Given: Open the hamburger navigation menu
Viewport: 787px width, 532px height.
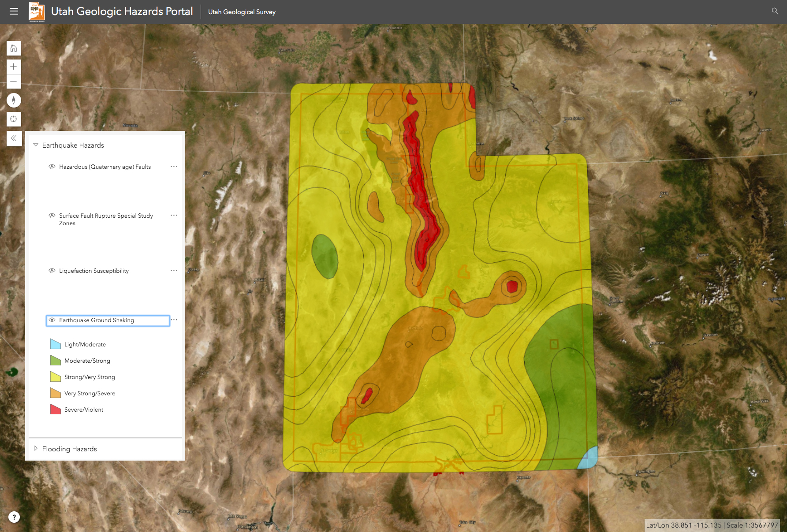Looking at the screenshot, I should tap(14, 11).
